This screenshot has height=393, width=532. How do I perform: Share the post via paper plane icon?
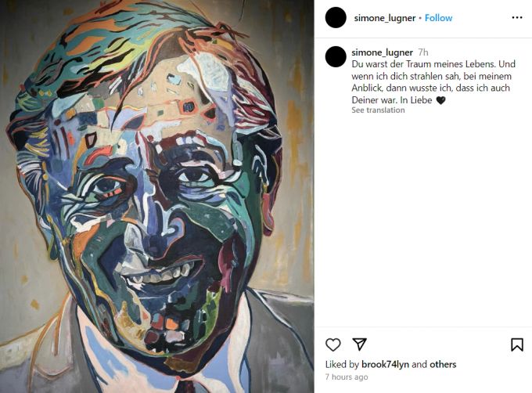[359, 344]
